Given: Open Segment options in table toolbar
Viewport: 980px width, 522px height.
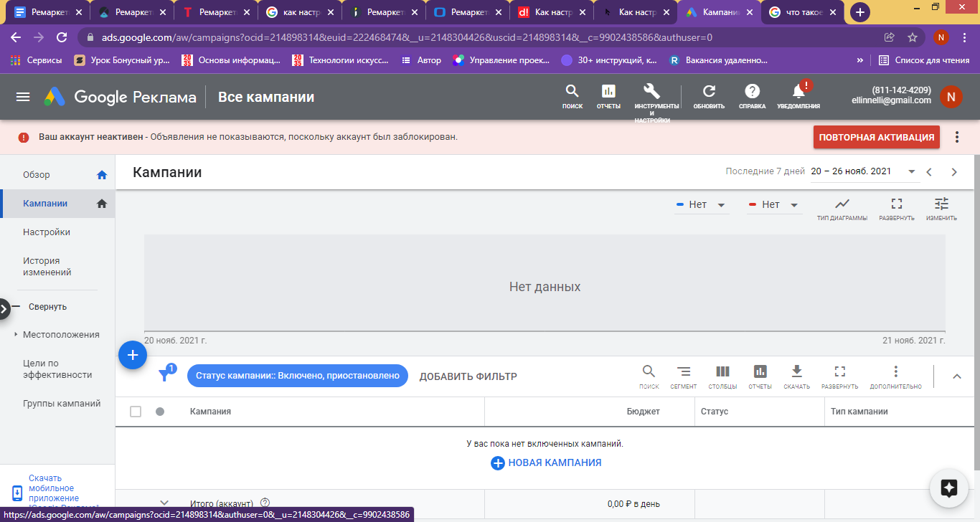Looking at the screenshot, I should click(x=684, y=376).
